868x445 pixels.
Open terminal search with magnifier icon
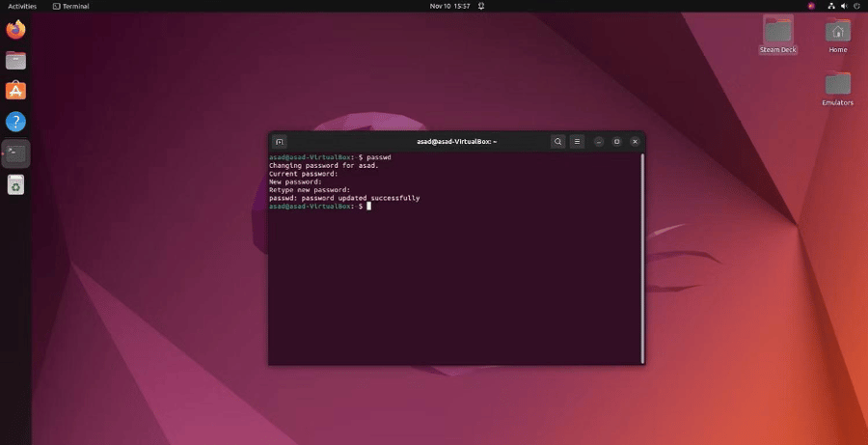pos(558,142)
